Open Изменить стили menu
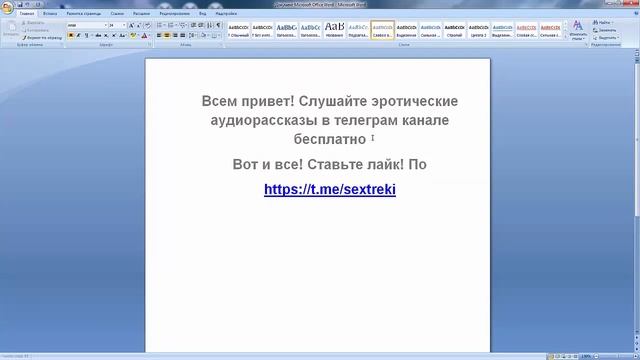This screenshot has height=360, width=640. (578, 30)
